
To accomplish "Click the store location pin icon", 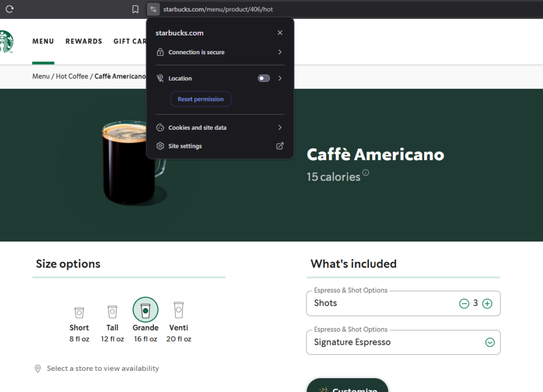I will (38, 369).
